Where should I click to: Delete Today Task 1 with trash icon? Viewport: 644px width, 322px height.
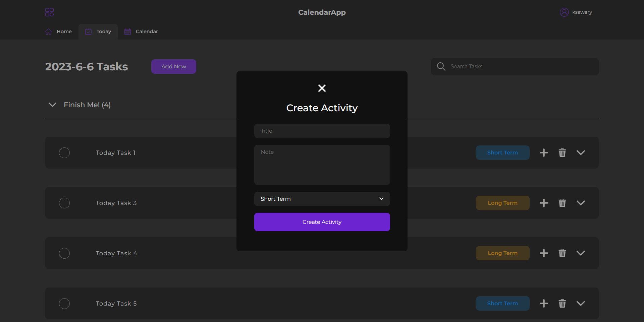(562, 153)
